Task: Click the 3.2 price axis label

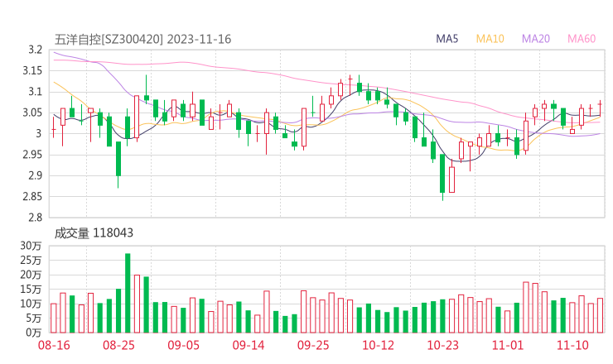Action: (35, 50)
